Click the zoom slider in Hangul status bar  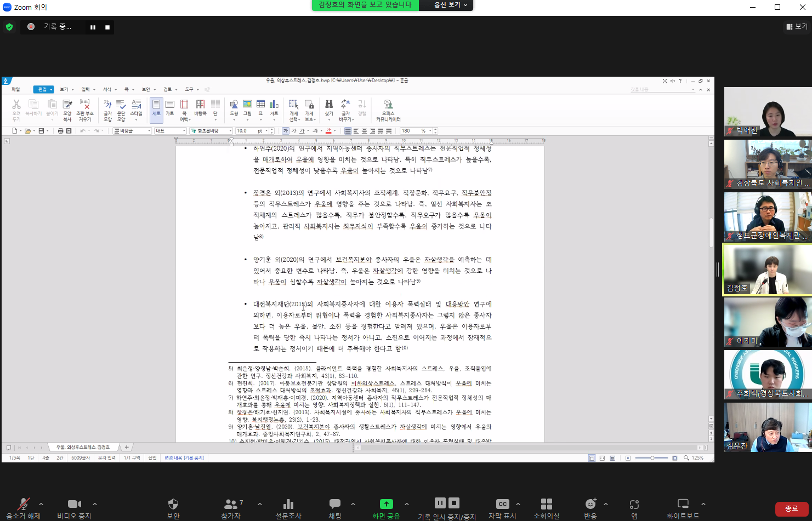(x=652, y=458)
